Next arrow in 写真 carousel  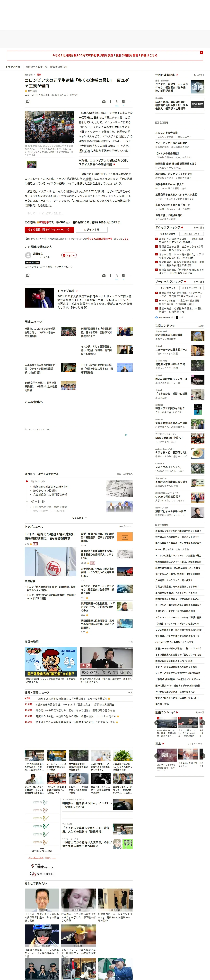[203, 756]
